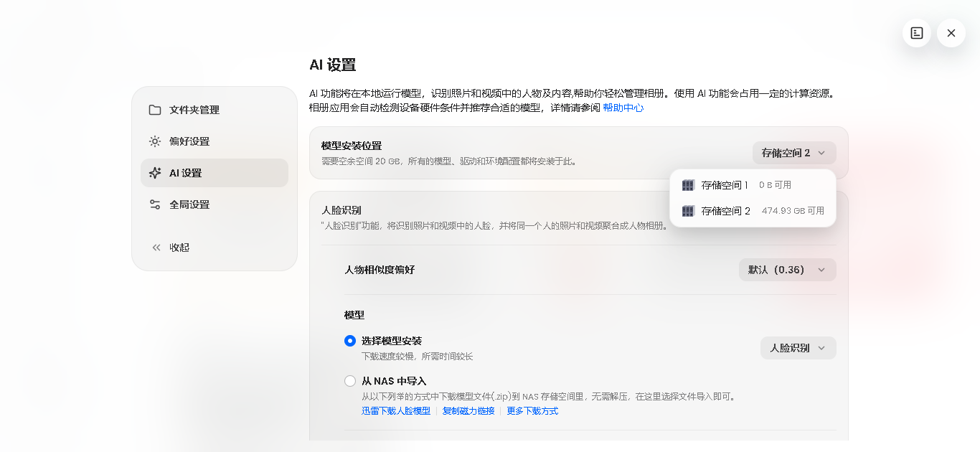Select the 从 NAS 中导入 radio option

(350, 381)
